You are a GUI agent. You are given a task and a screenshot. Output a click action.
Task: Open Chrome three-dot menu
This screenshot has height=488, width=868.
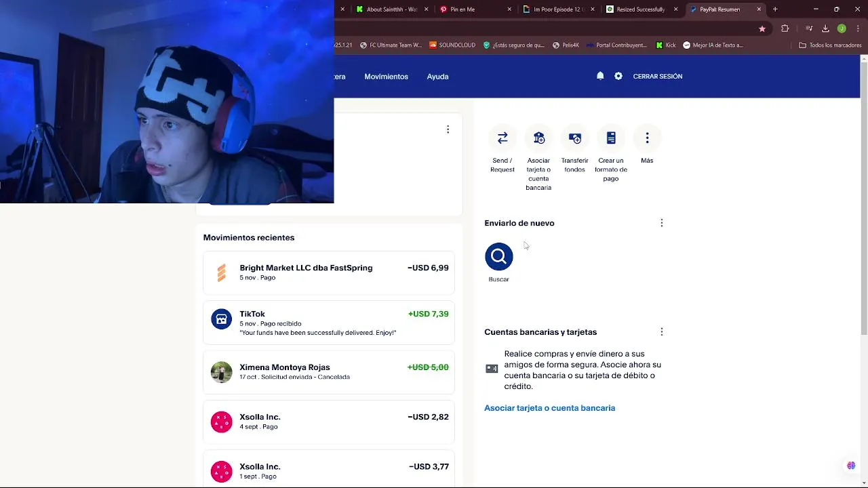pos(856,28)
